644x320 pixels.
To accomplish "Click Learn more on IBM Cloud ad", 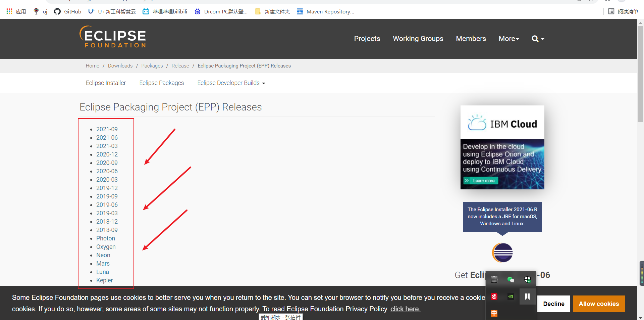I will click(481, 181).
